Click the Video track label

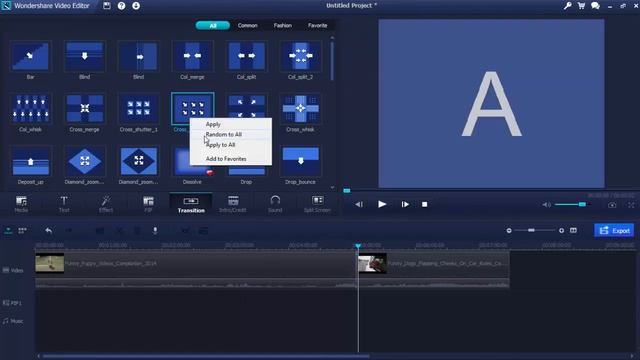pos(13,270)
